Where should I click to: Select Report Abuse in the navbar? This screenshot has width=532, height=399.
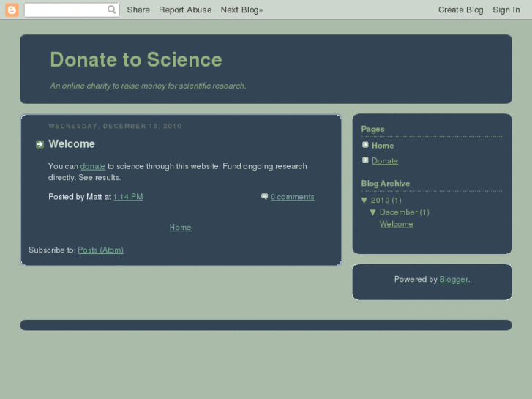point(185,10)
